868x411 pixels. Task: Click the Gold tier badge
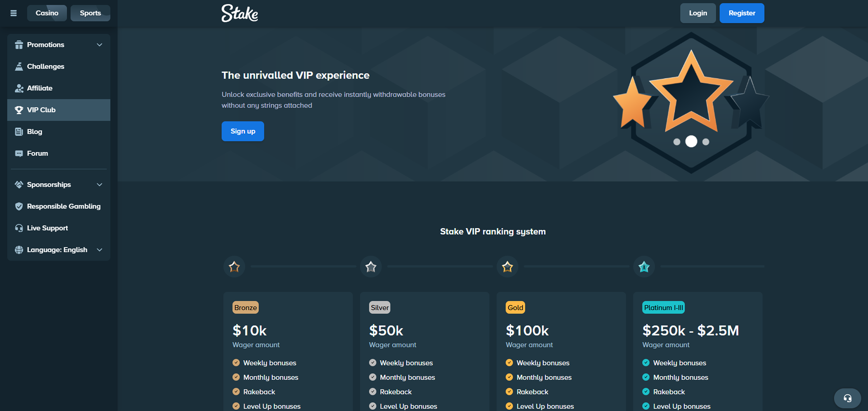(515, 308)
